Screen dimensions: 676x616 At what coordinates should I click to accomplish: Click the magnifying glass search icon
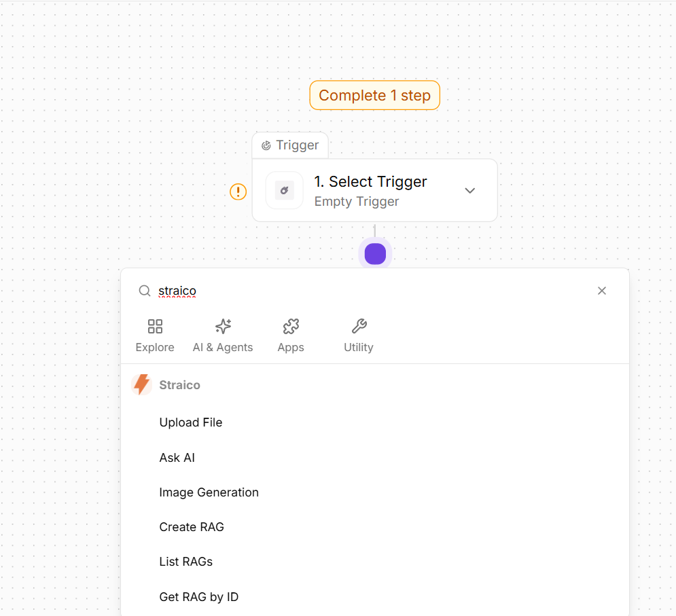[x=144, y=291]
